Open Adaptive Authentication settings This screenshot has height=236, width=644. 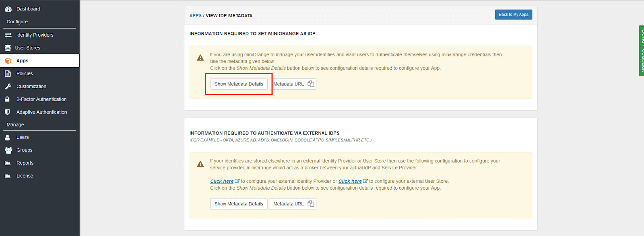(39, 112)
